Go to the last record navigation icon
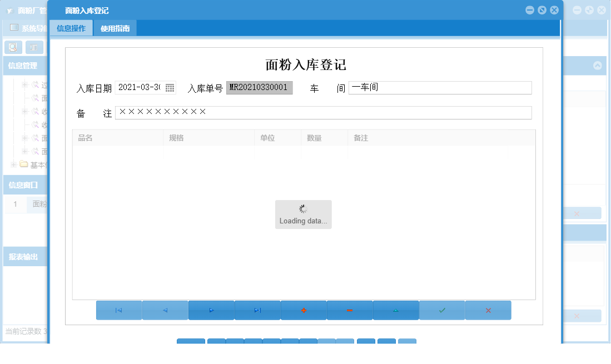 [257, 310]
